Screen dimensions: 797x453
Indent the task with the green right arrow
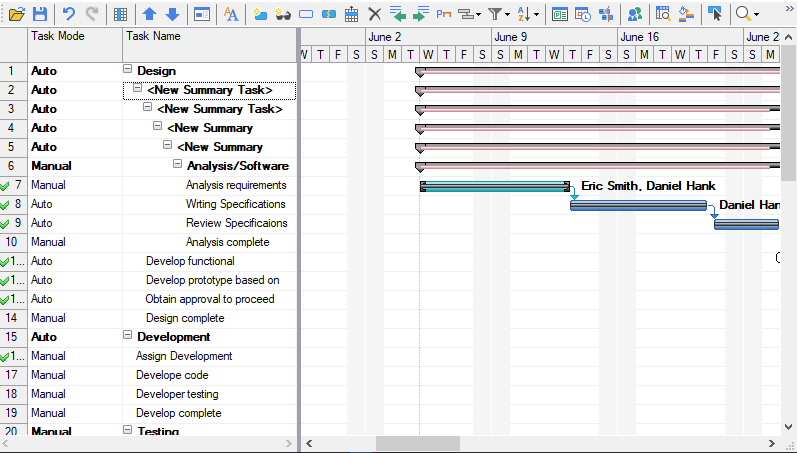[x=421, y=14]
